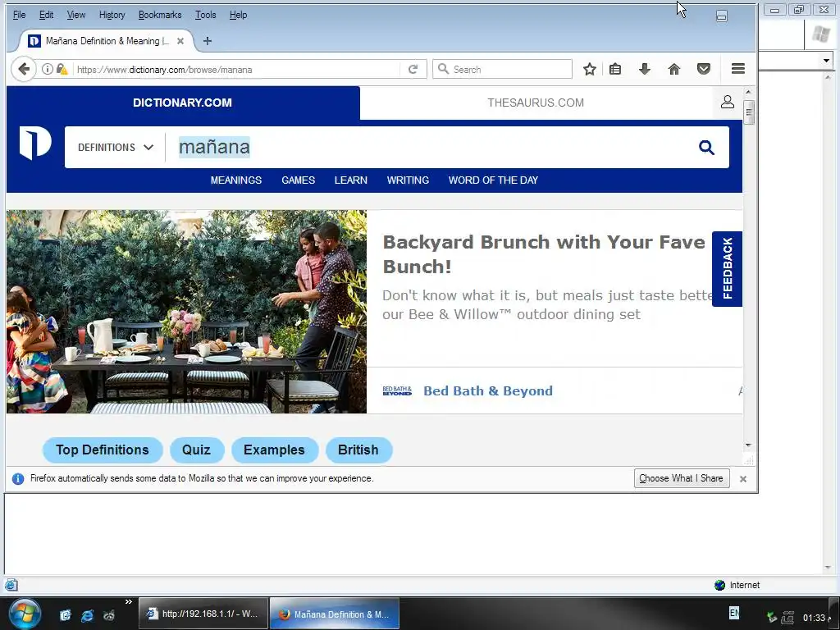Viewport: 840px width, 630px height.
Task: Click Top Definitions pill button
Action: click(103, 450)
